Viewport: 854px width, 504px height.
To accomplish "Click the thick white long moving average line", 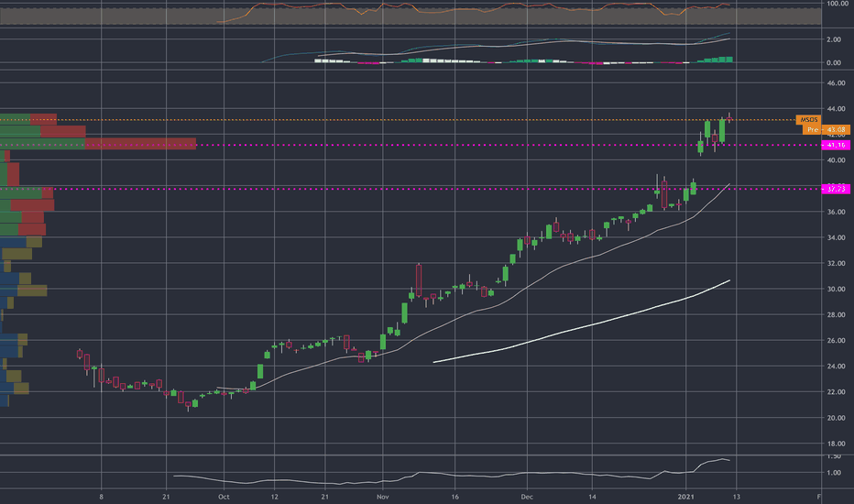I will (x=581, y=326).
